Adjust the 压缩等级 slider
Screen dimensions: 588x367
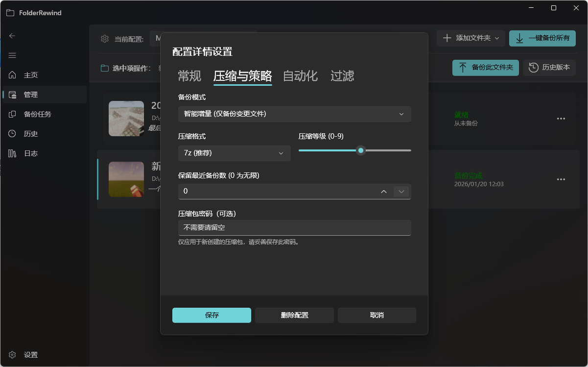361,150
